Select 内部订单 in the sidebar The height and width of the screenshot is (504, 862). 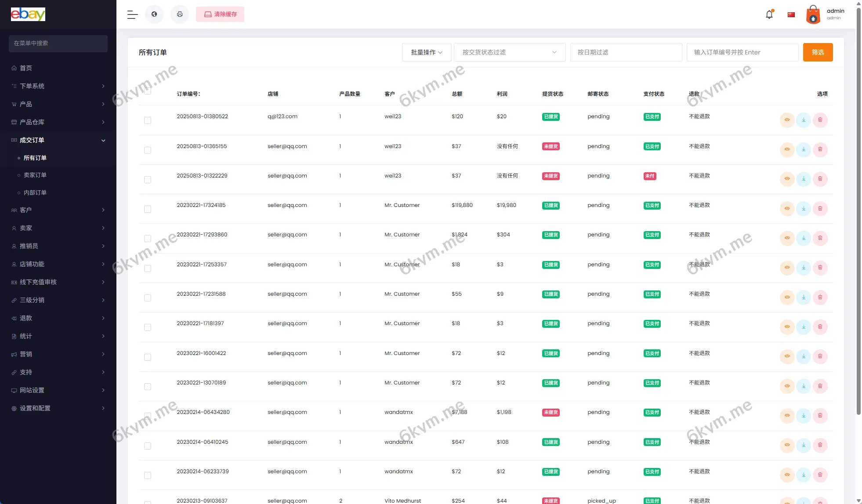pyautogui.click(x=35, y=192)
